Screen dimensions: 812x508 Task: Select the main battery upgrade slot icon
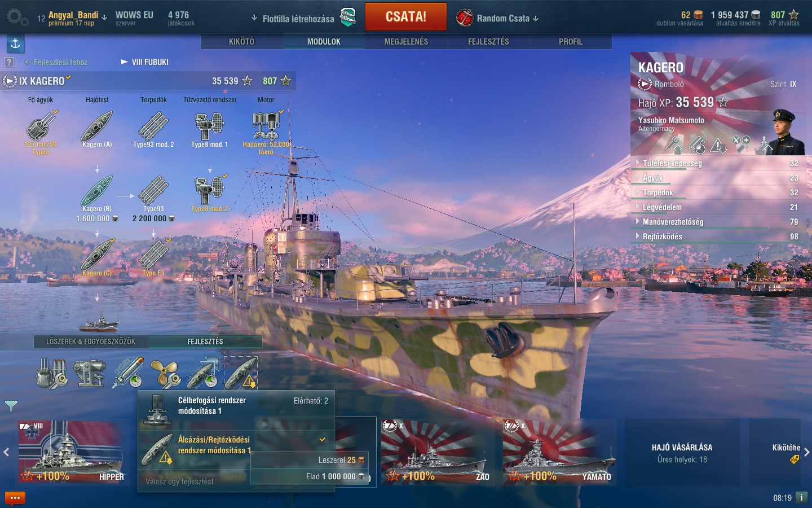(52, 373)
